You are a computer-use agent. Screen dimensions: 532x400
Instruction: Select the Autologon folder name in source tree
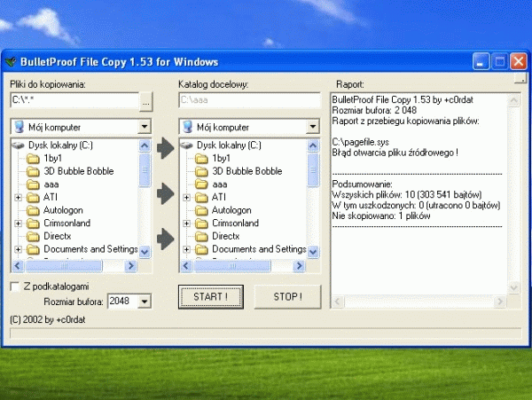coord(63,210)
